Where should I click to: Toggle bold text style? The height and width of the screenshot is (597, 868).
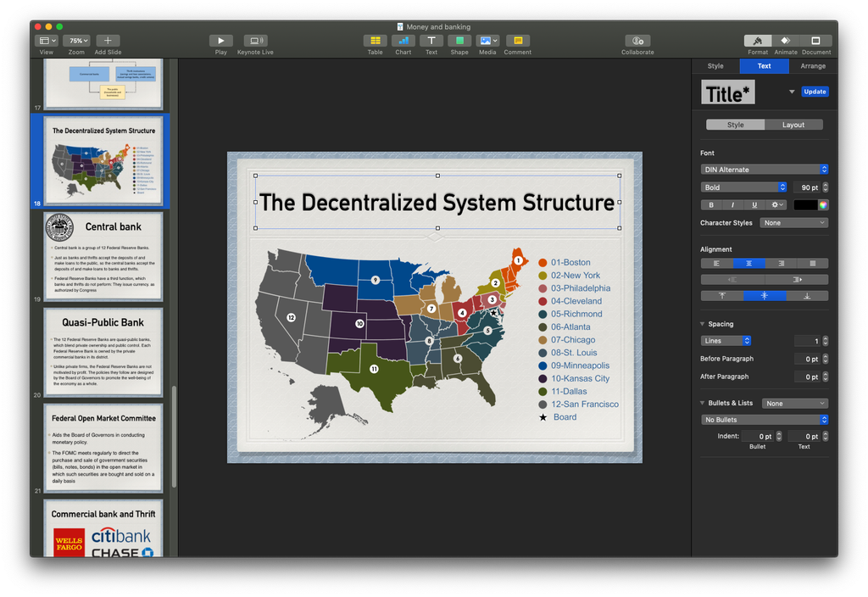tap(711, 205)
